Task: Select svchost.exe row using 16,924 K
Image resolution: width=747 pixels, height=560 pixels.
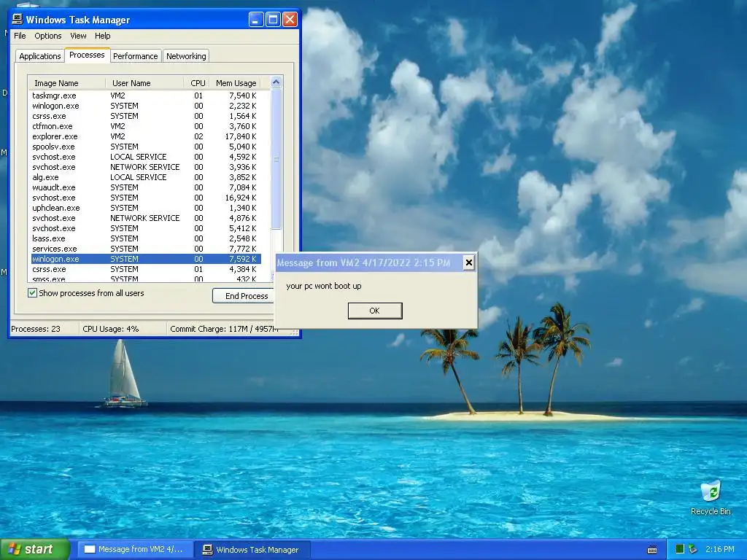Action: click(146, 198)
